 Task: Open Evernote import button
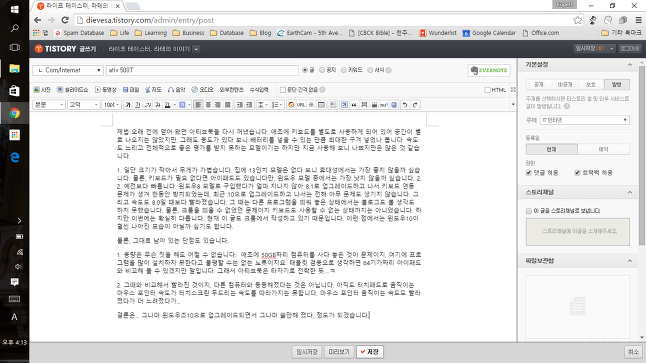pyautogui.click(x=489, y=70)
